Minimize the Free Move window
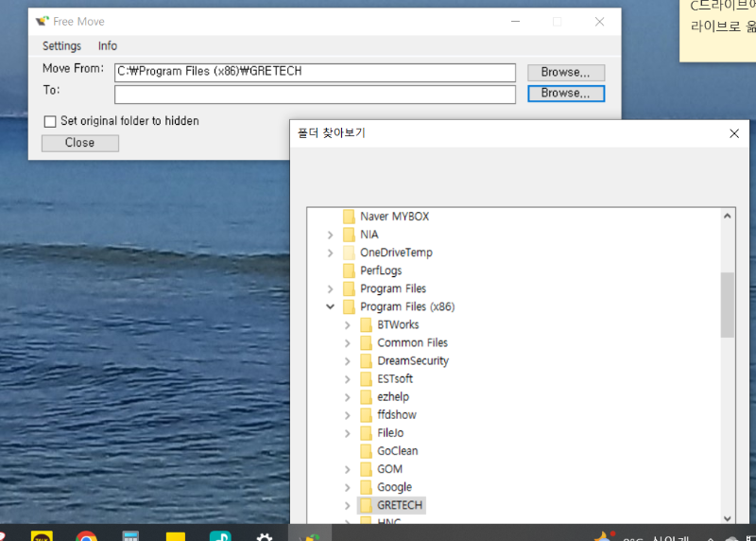 (515, 21)
